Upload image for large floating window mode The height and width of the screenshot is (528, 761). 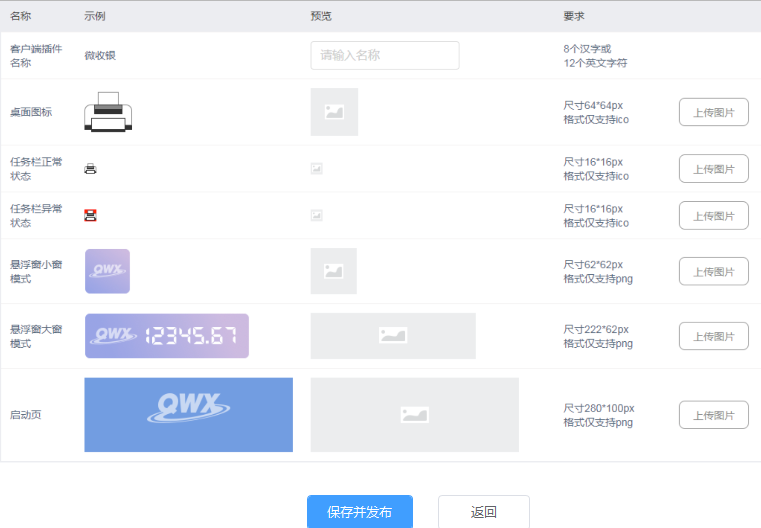pos(713,336)
